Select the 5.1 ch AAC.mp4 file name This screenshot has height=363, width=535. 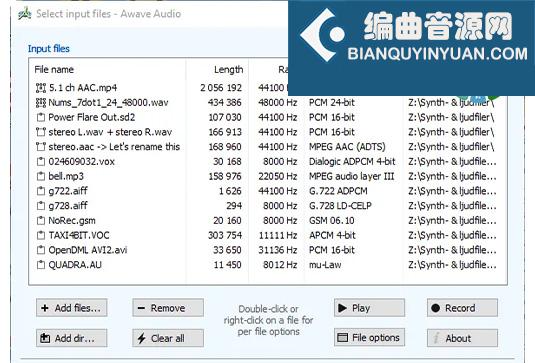[83, 88]
